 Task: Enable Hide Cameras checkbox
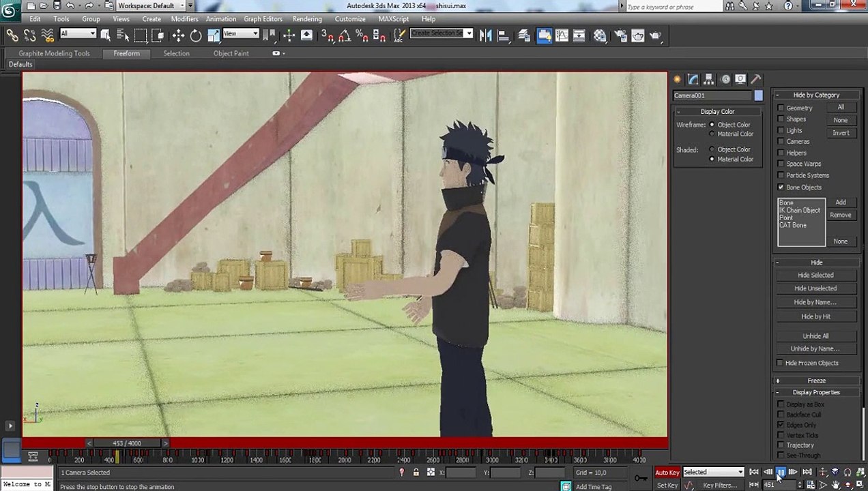[781, 142]
